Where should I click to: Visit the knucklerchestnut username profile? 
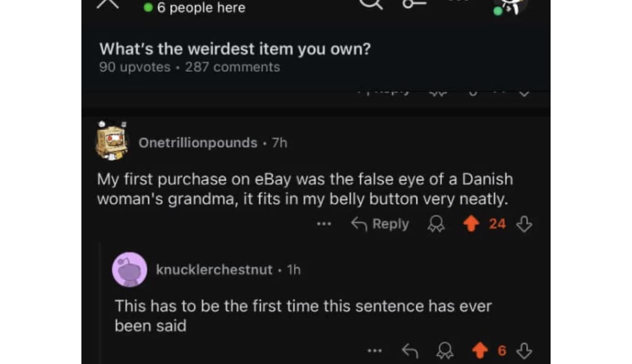click(214, 269)
